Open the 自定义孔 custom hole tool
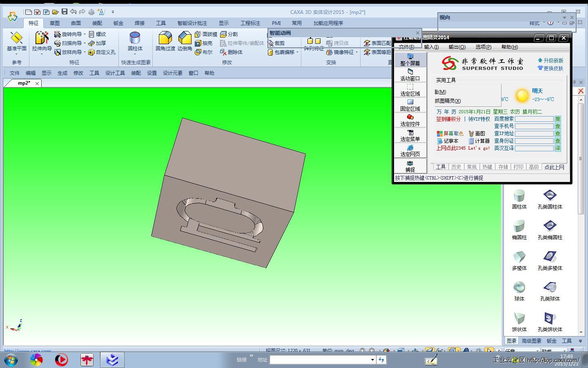This screenshot has width=588, height=368. tap(102, 52)
